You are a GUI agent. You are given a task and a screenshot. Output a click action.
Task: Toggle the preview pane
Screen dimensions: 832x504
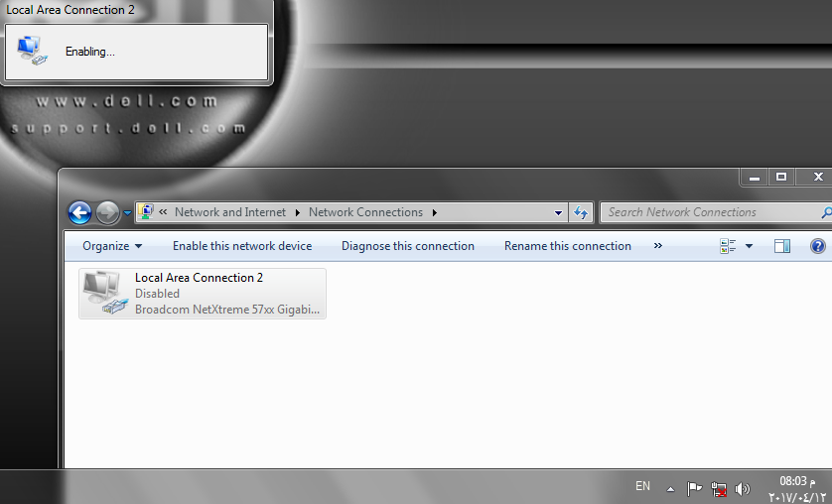click(x=782, y=246)
